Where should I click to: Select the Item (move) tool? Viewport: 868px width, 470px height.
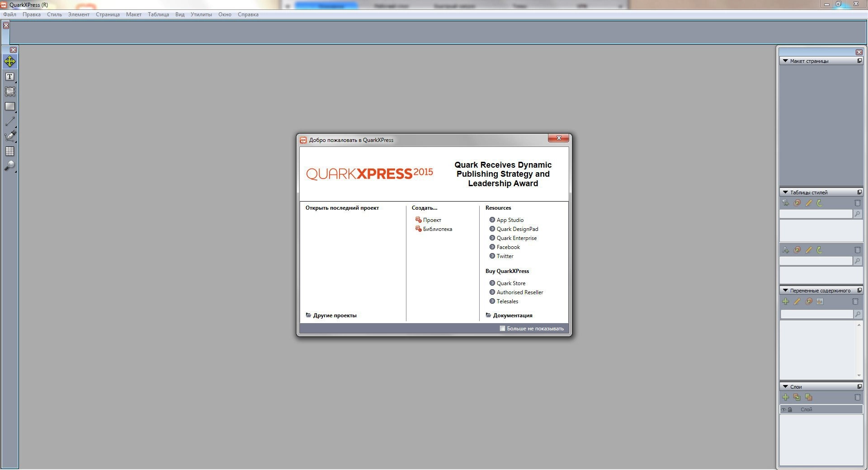[x=9, y=61]
